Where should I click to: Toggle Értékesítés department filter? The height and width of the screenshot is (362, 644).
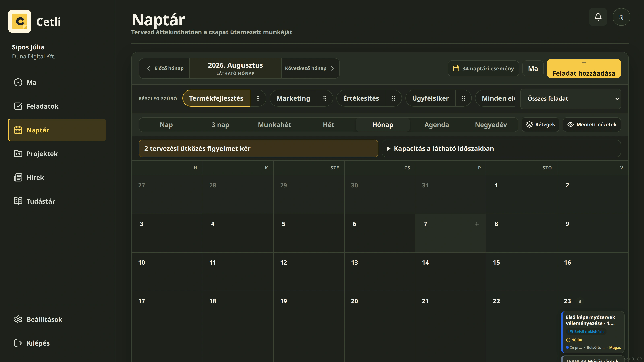tap(361, 98)
